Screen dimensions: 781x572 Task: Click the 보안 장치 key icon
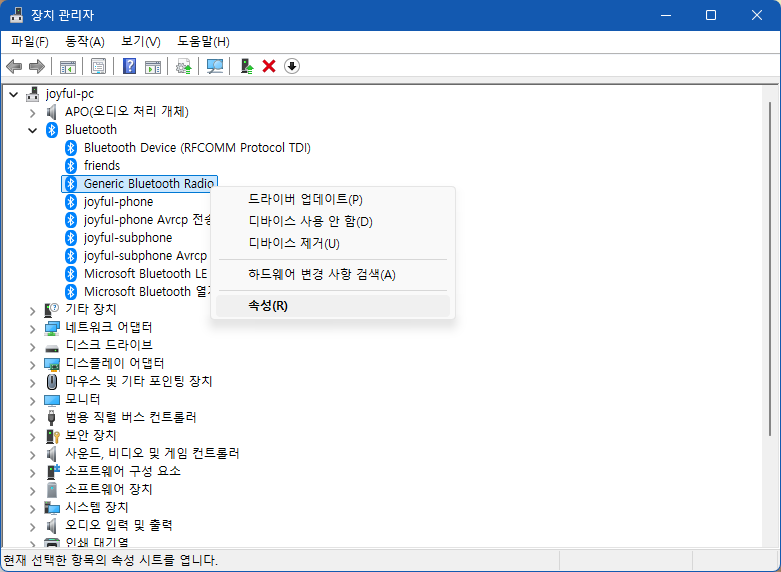(x=52, y=436)
